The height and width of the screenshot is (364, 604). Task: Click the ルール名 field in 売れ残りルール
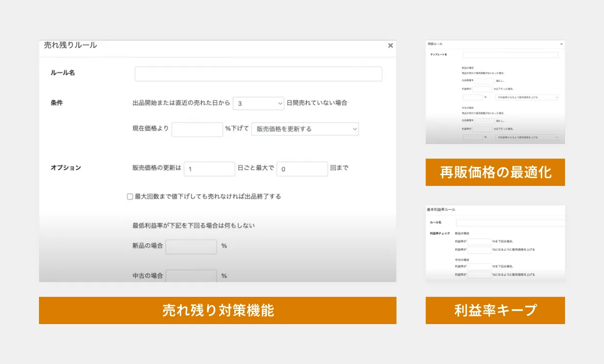coord(258,74)
